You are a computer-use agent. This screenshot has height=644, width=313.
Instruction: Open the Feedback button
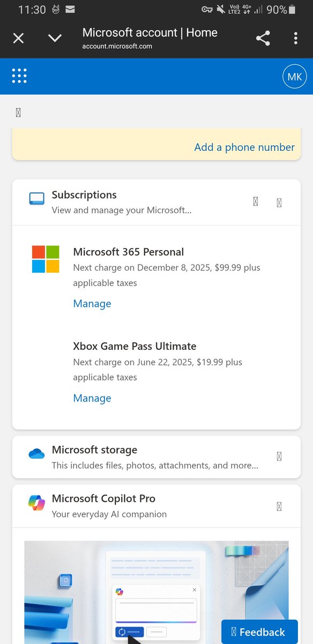[260, 632]
